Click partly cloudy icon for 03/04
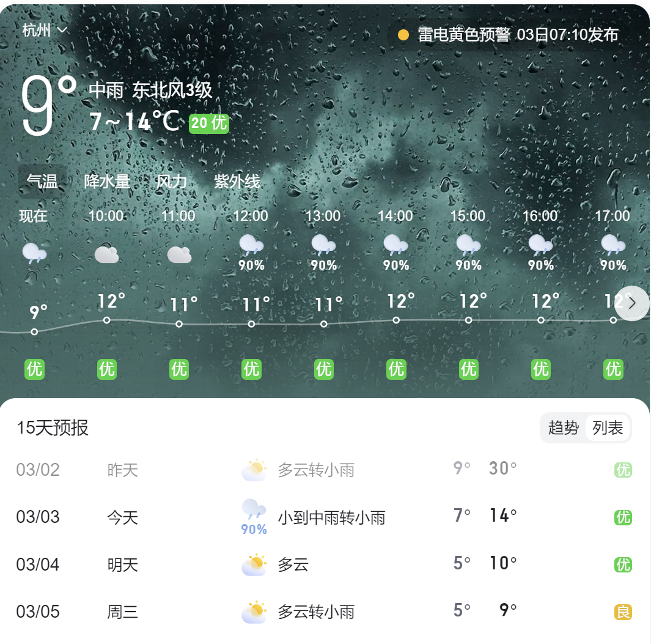Screen dimensions: 651x644 [254, 564]
